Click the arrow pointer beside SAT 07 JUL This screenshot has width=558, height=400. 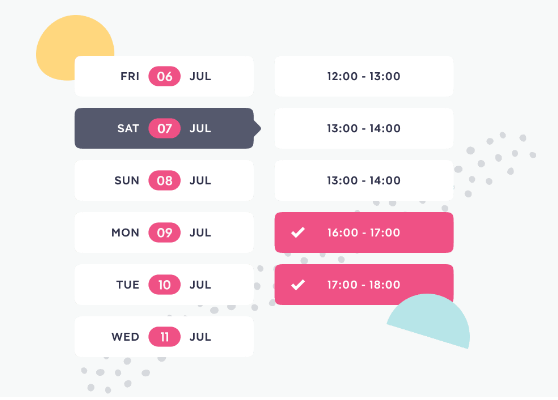[x=257, y=128]
